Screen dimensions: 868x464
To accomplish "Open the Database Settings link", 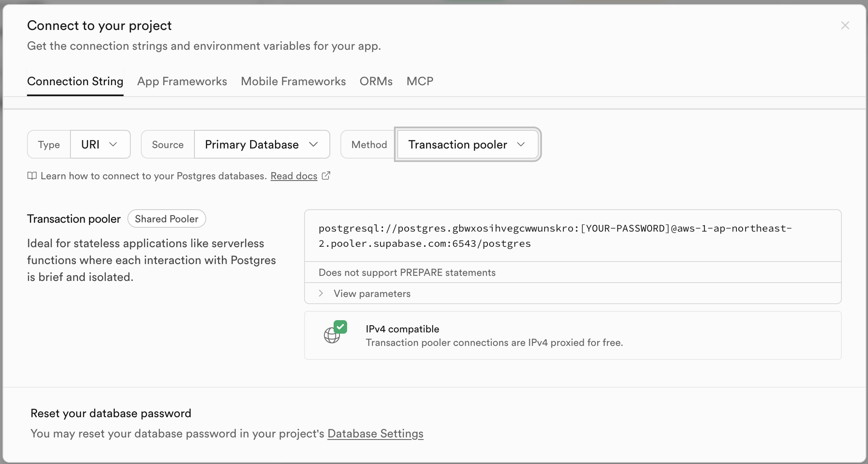I will tap(375, 434).
